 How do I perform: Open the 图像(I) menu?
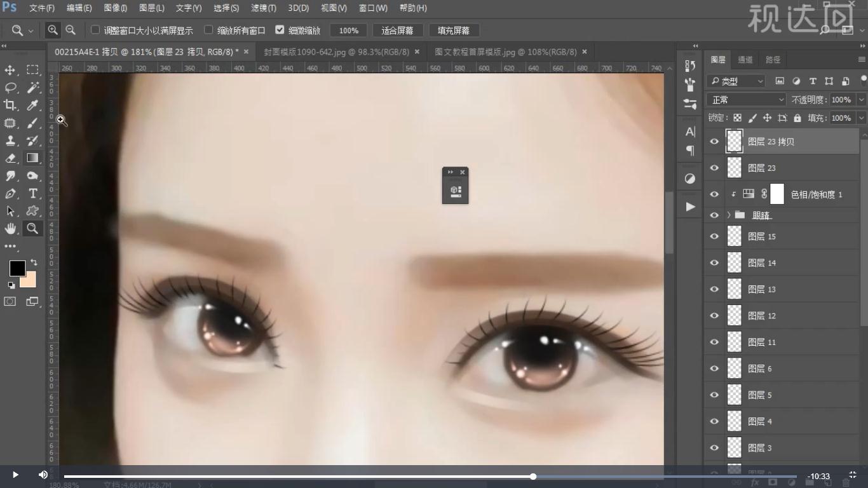(115, 8)
